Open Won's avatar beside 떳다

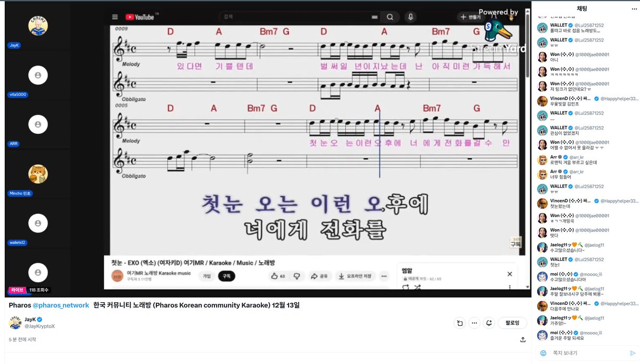(542, 233)
